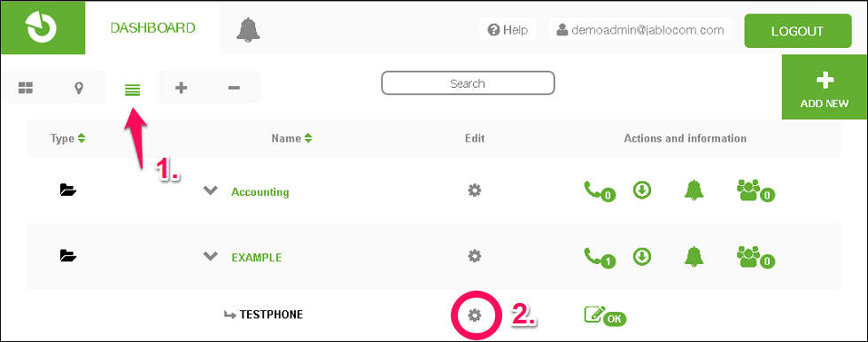Open map location view icon
868x342 pixels.
[79, 88]
